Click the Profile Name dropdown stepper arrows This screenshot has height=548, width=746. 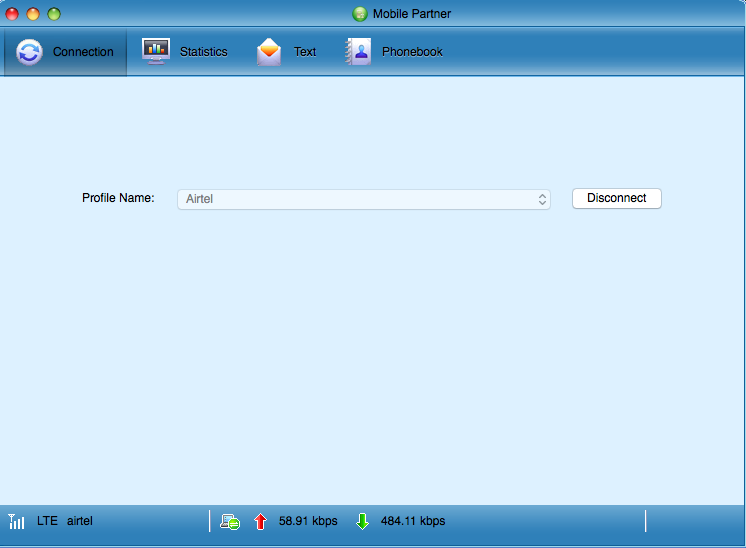coord(542,199)
